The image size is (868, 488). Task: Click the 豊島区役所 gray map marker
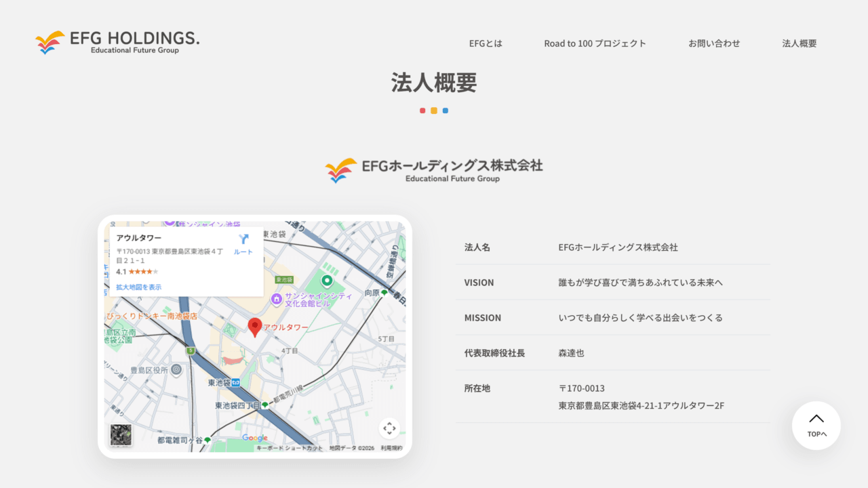click(x=176, y=369)
